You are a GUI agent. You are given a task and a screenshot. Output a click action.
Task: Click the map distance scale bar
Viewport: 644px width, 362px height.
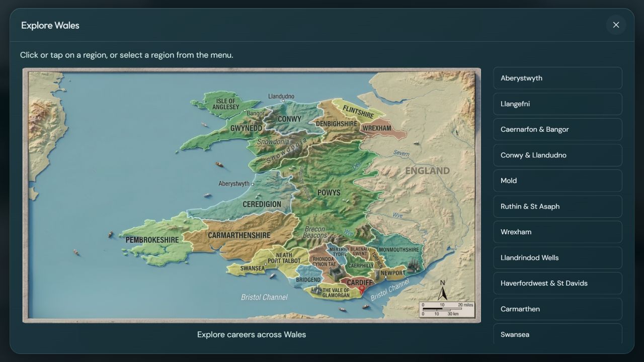pyautogui.click(x=447, y=309)
